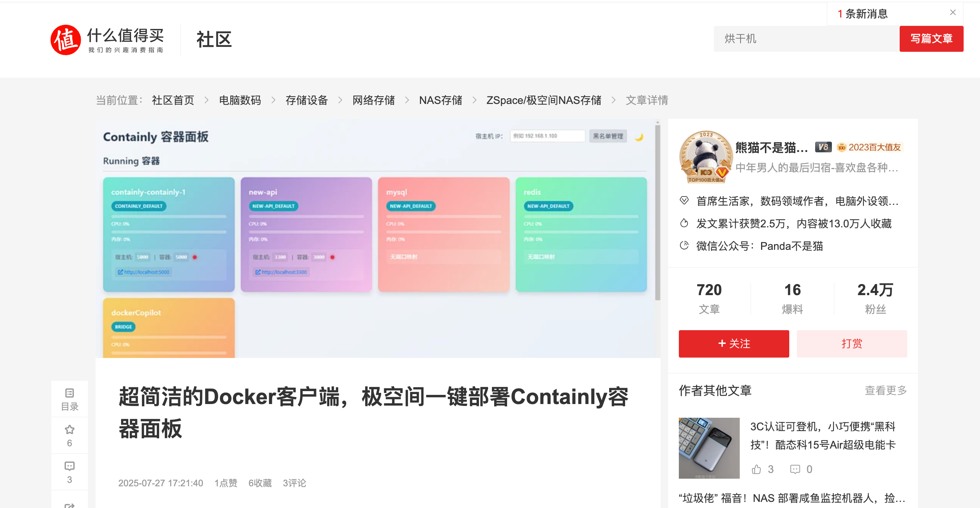Dismiss the new message notification
Image resolution: width=980 pixels, height=508 pixels.
pos(953,13)
